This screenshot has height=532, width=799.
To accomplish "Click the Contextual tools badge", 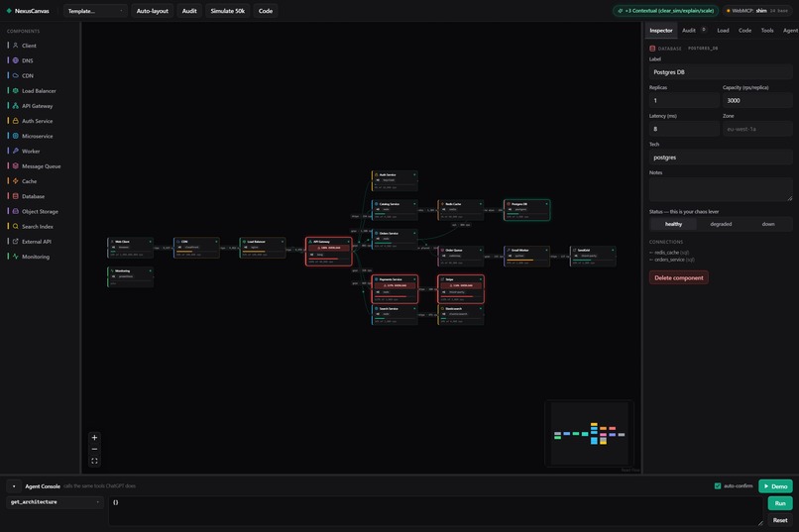I will click(665, 11).
